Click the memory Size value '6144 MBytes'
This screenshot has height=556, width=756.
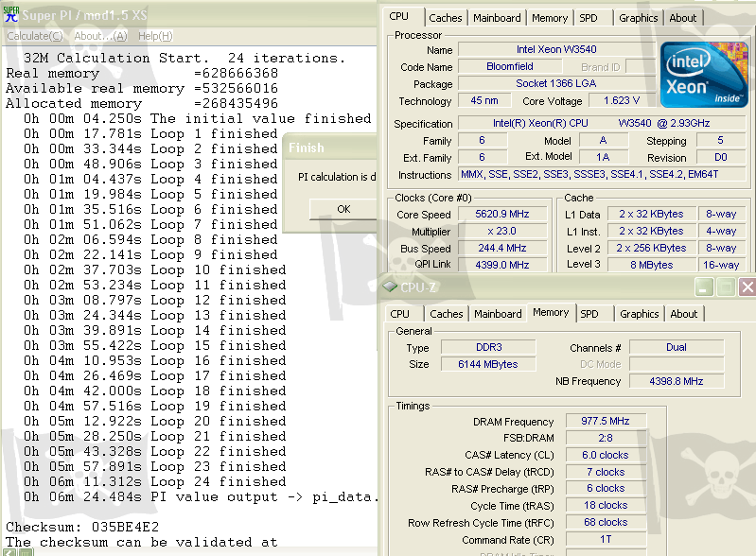[488, 364]
